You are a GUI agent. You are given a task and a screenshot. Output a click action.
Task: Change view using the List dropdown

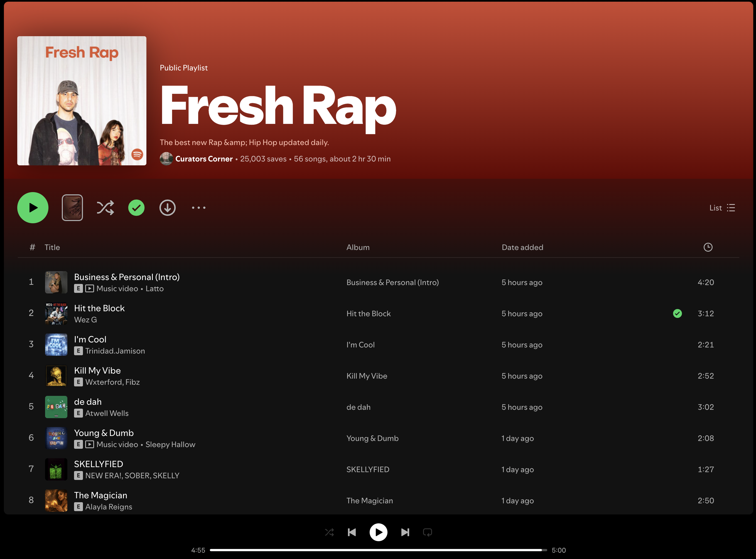coord(722,208)
